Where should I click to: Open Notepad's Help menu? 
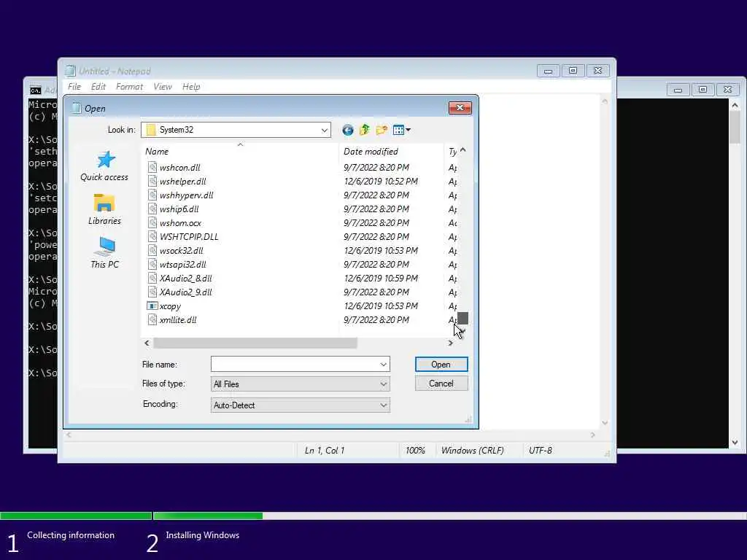[x=191, y=87]
